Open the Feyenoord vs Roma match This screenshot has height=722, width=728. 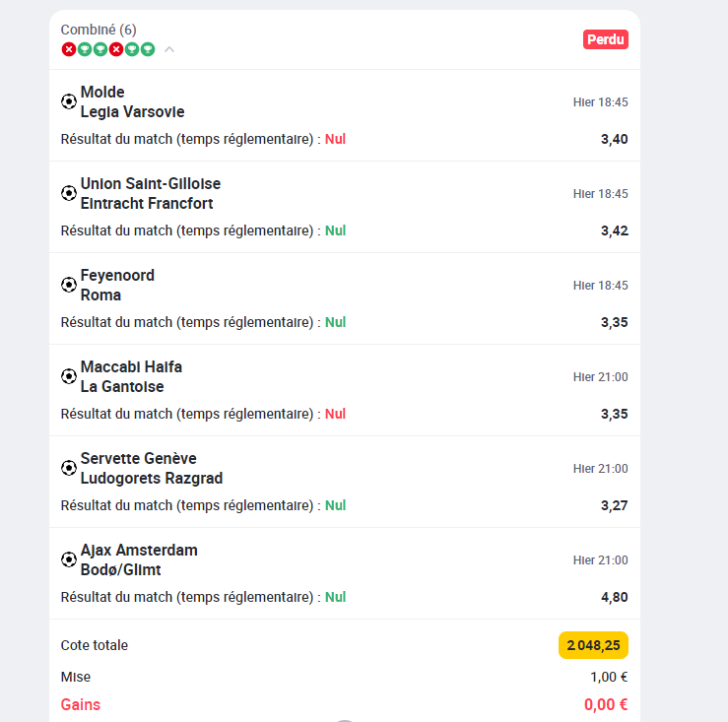(x=117, y=285)
